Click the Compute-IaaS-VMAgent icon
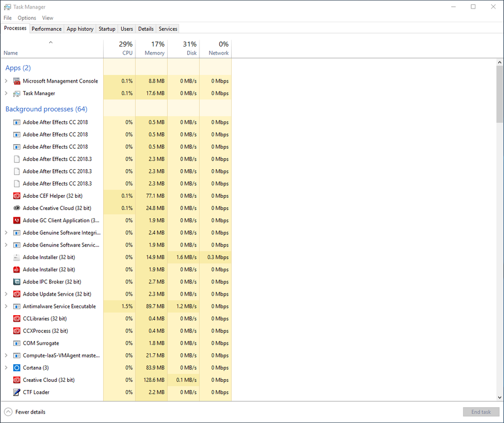Viewport: 504px width, 423px height. [17, 355]
